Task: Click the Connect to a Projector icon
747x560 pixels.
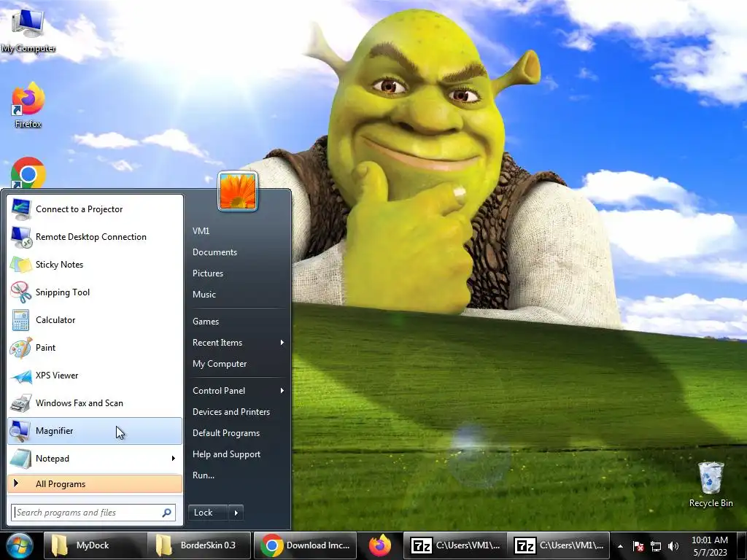Action: tap(21, 209)
